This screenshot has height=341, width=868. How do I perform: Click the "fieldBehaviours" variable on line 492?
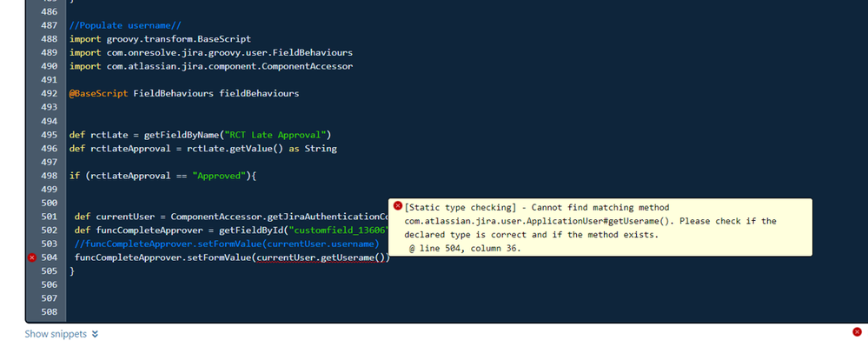pos(259,93)
